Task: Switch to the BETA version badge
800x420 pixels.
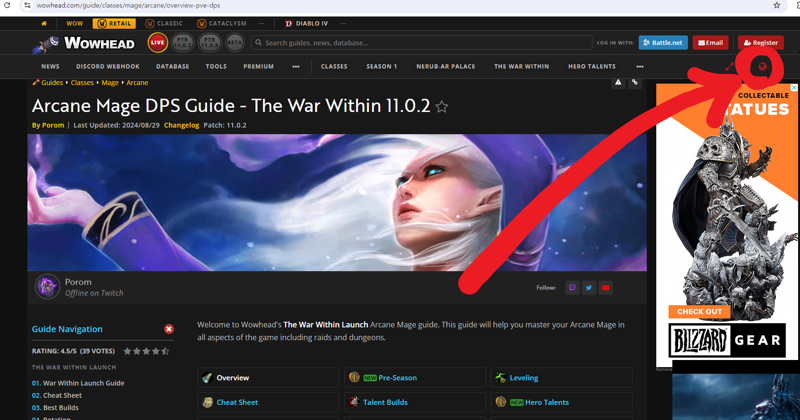Action: (235, 43)
